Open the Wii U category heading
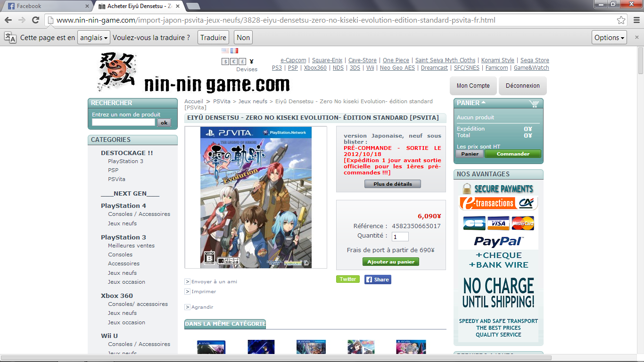Image resolution: width=644 pixels, height=362 pixels. (109, 336)
